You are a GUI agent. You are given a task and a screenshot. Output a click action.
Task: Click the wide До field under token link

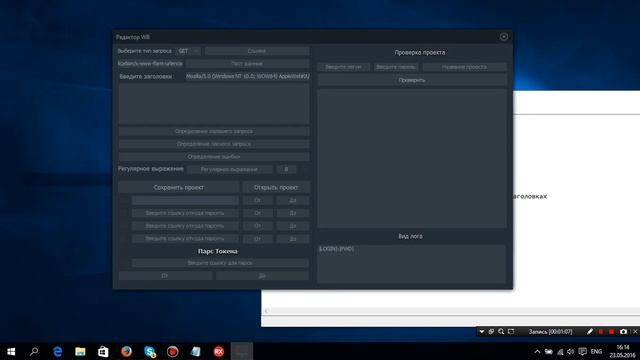coord(262,276)
